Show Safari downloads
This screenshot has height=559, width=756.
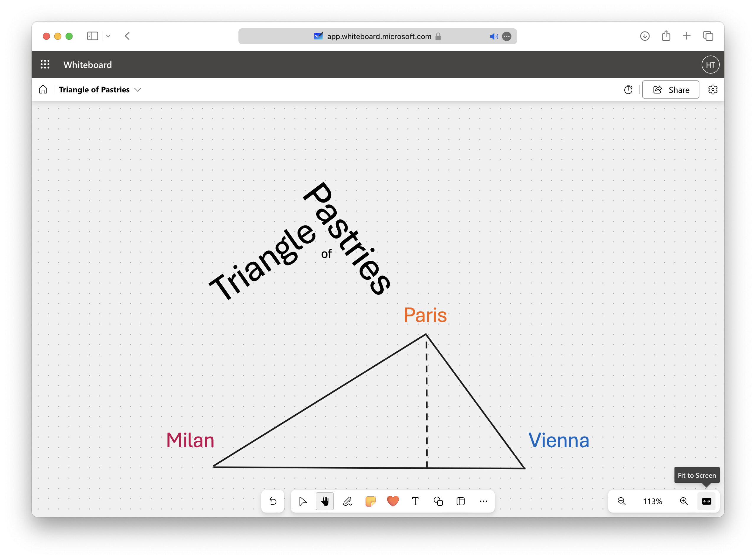(645, 36)
